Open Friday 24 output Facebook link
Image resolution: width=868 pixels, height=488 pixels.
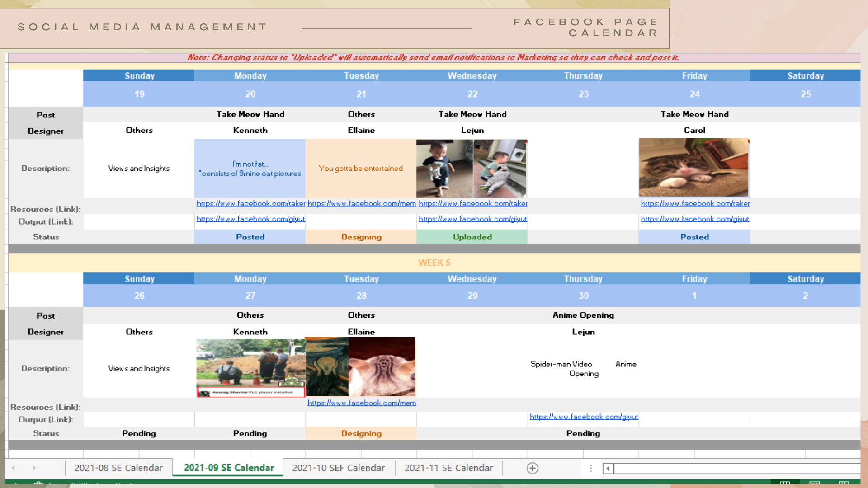[x=695, y=219]
